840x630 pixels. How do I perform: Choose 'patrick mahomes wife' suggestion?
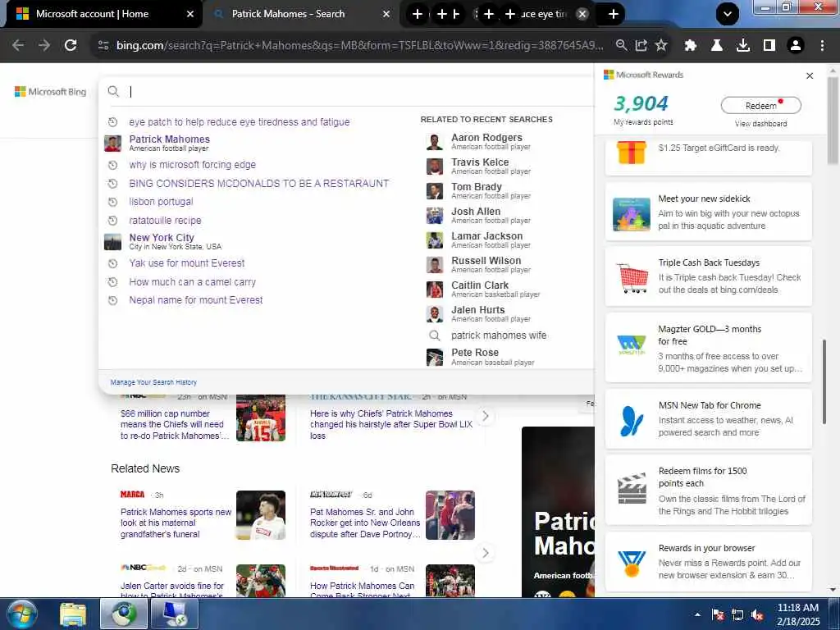(499, 336)
